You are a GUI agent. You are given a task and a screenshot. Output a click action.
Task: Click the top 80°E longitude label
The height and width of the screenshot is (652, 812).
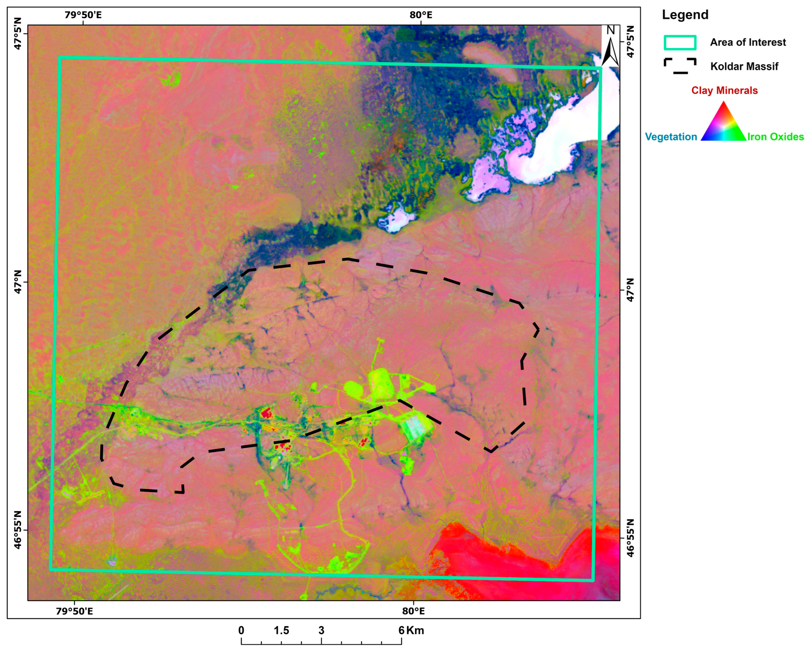tap(421, 15)
